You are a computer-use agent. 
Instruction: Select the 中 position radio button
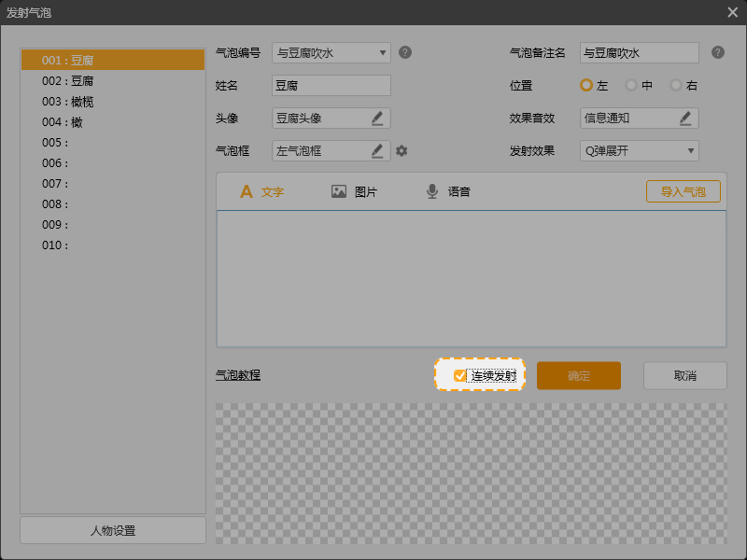click(x=631, y=85)
